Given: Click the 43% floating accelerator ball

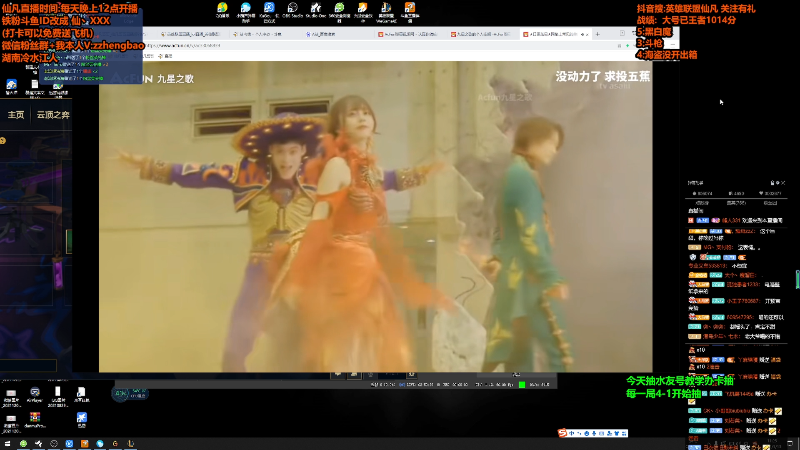Looking at the screenshot, I should 120,393.
